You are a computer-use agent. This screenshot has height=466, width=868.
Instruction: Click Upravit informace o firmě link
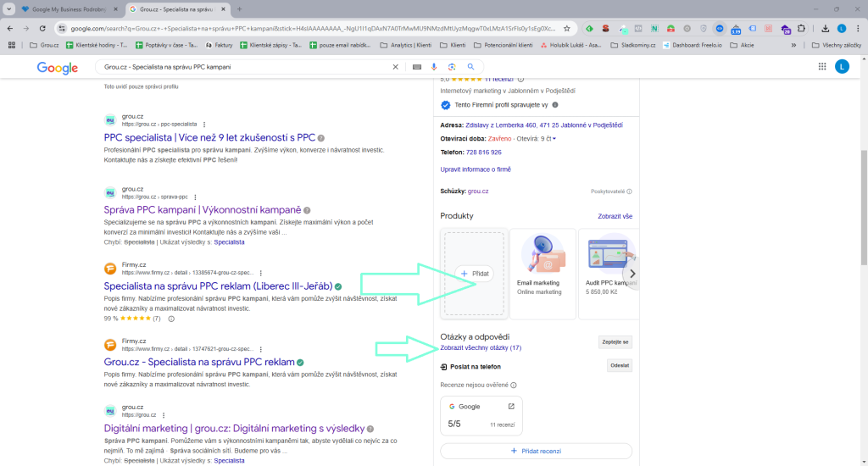[x=476, y=169]
